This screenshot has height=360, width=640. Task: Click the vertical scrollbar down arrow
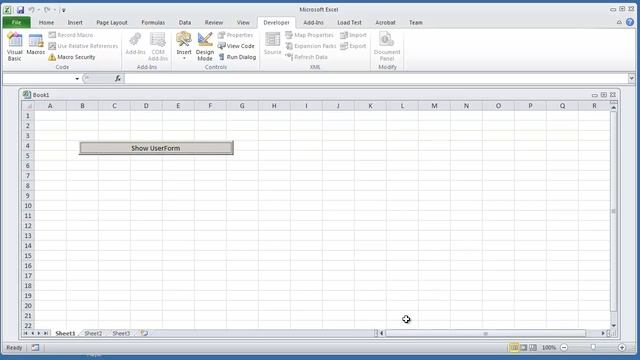(613, 325)
